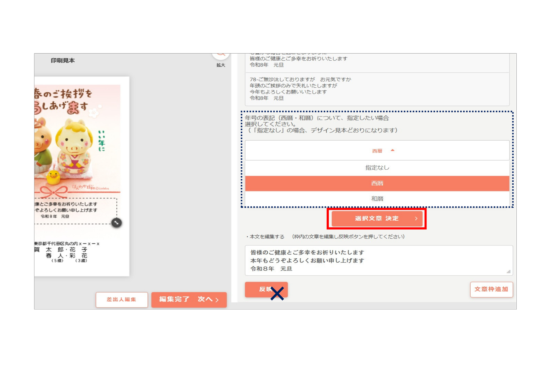Collapse the era list using the 西暦 up arrow
Viewport: 555px width, 392px height.
pyautogui.click(x=392, y=151)
